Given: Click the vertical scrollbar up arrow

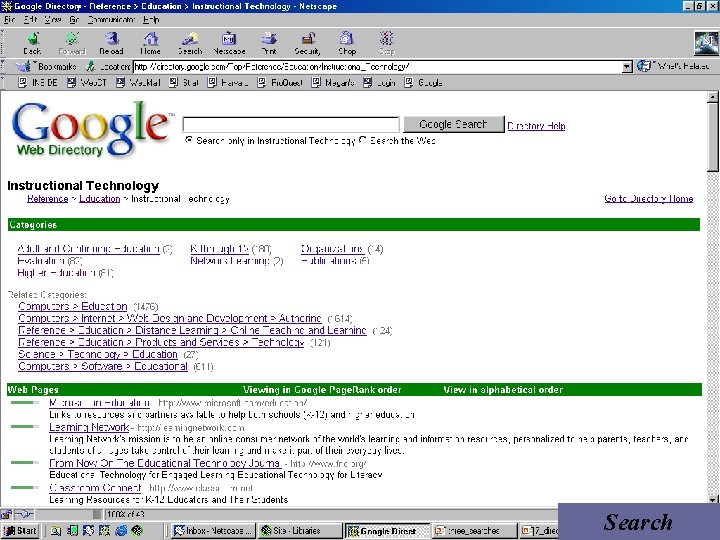Looking at the screenshot, I should pos(713,96).
